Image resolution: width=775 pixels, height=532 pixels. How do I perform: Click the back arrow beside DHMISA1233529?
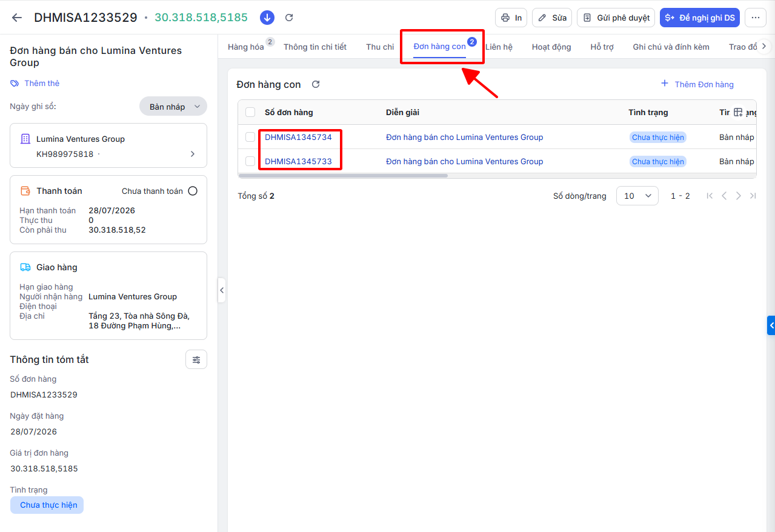pos(17,18)
